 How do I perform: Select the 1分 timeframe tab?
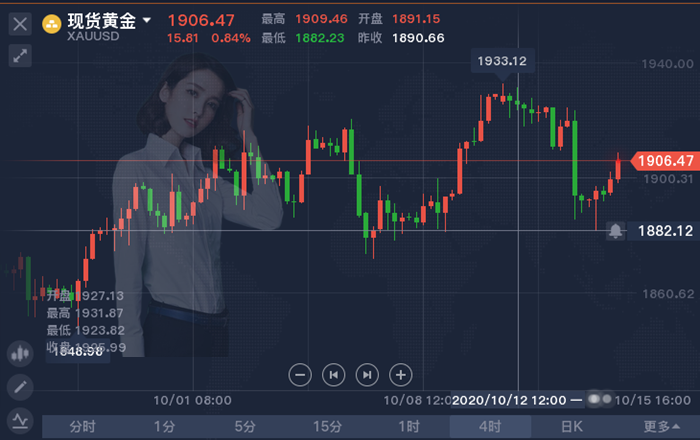tap(165, 427)
